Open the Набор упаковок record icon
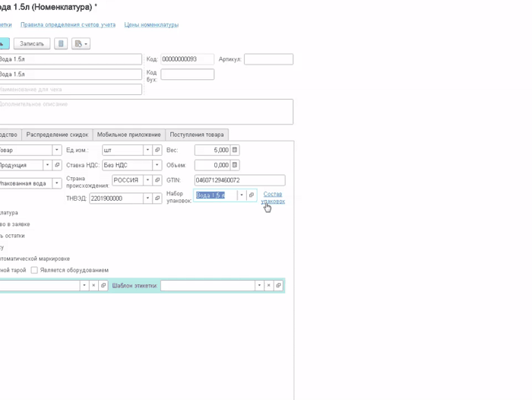532x400 pixels. point(252,195)
